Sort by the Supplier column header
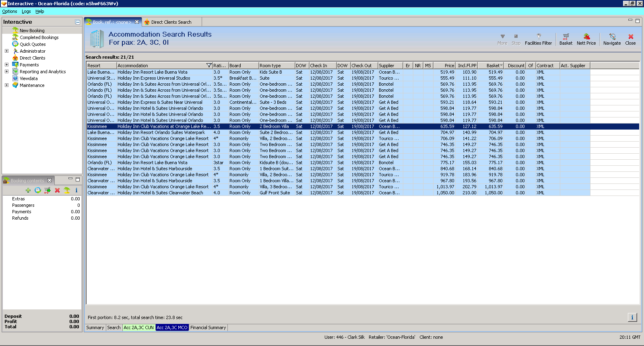The image size is (644, 346). pos(390,66)
